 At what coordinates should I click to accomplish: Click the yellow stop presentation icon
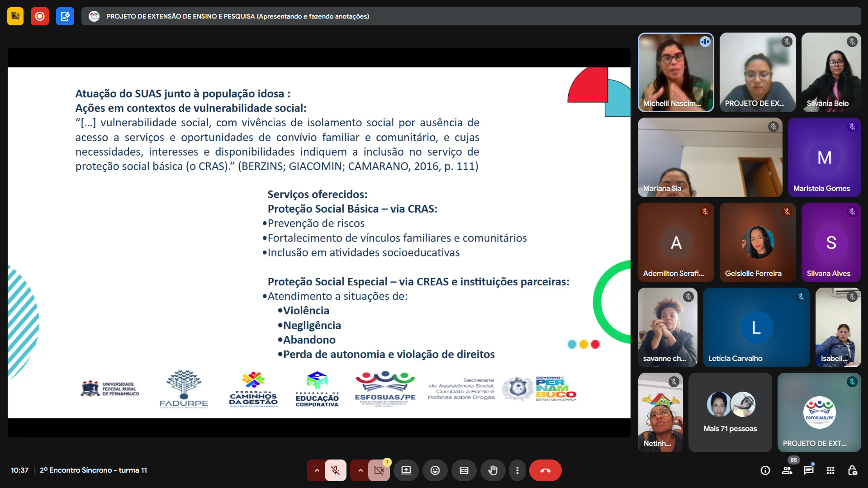click(15, 16)
